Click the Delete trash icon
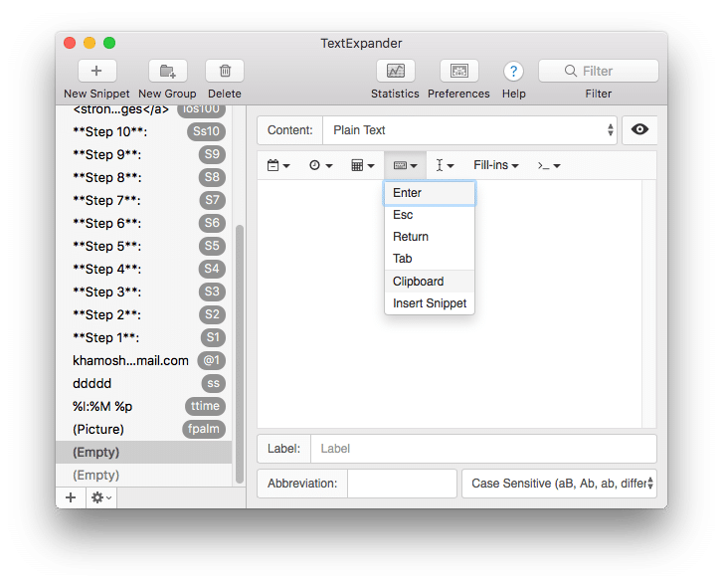The image size is (723, 588). pos(225,71)
